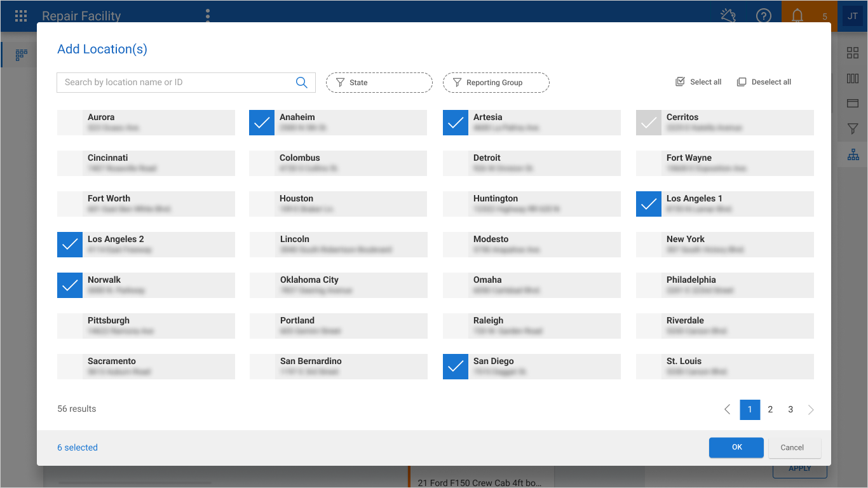
Task: Click the board icon in the left sidebar
Action: point(21,55)
